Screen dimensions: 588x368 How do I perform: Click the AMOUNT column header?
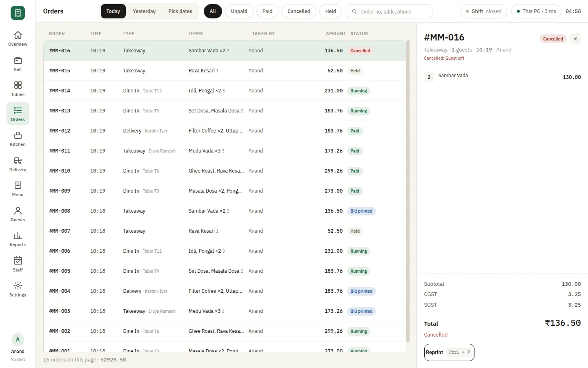pyautogui.click(x=336, y=34)
